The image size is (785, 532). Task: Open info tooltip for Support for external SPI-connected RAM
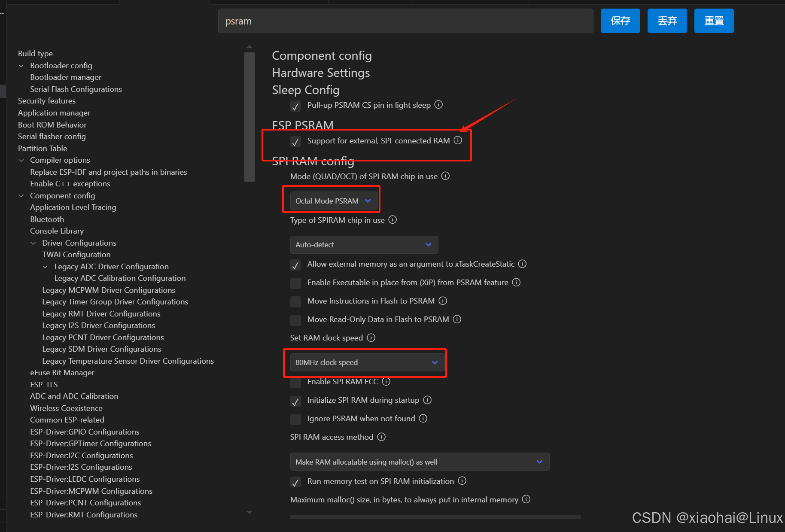458,140
